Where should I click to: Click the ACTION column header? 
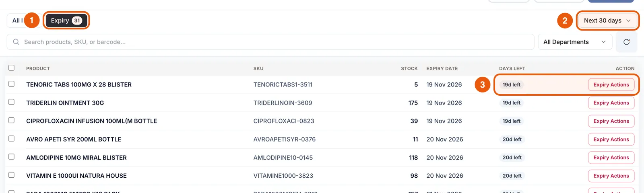click(625, 68)
